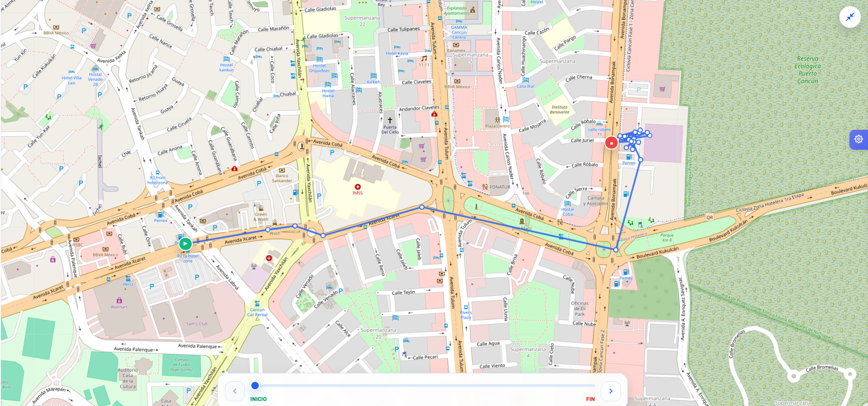Click the Sam's Club label
The height and width of the screenshot is (406, 868).
click(x=197, y=324)
